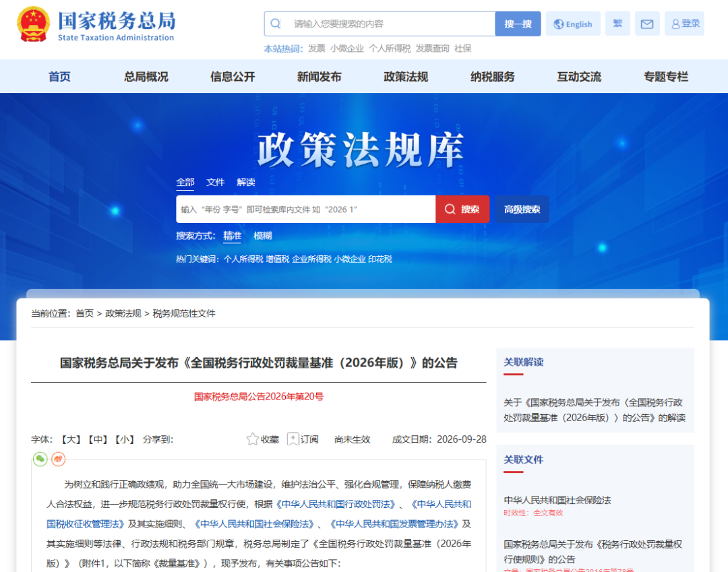Go to 政策法规 in breadcrumb
728x572 pixels.
tap(123, 313)
